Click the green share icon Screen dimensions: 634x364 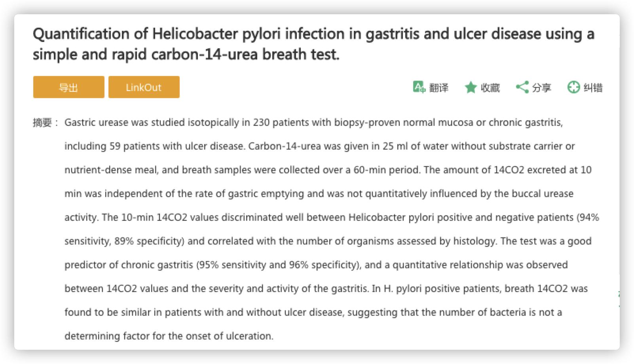point(522,87)
